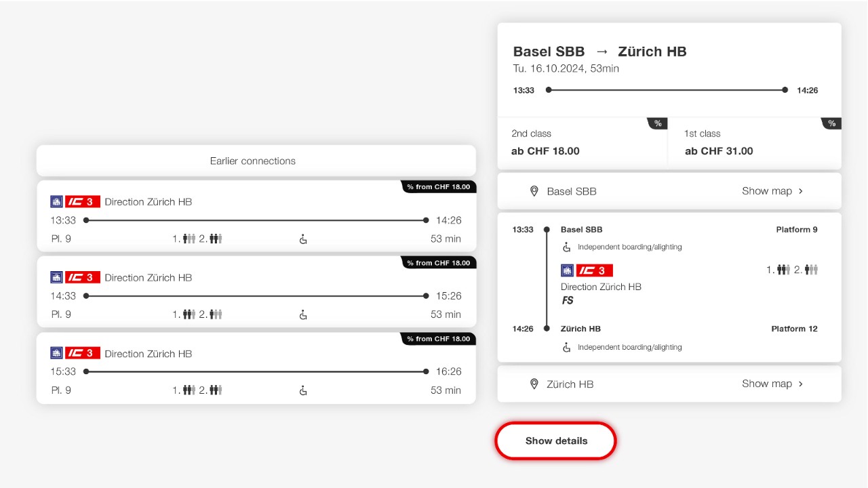Image resolution: width=868 pixels, height=488 pixels.
Task: Click the price tag on the 15:33 connection
Action: (x=438, y=339)
